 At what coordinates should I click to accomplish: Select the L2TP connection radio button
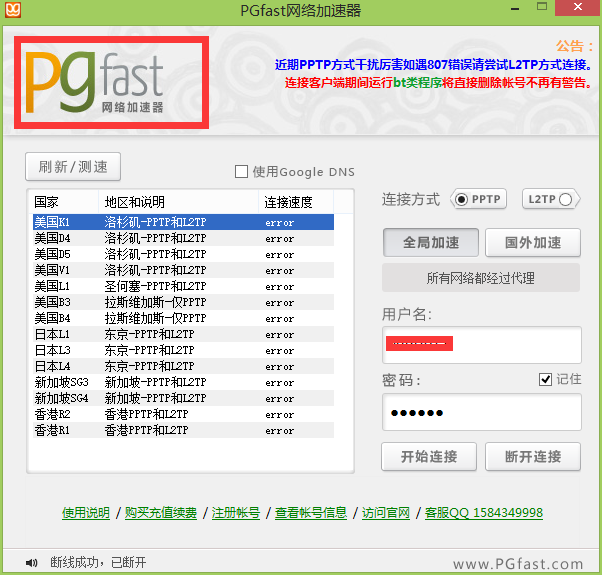point(565,199)
